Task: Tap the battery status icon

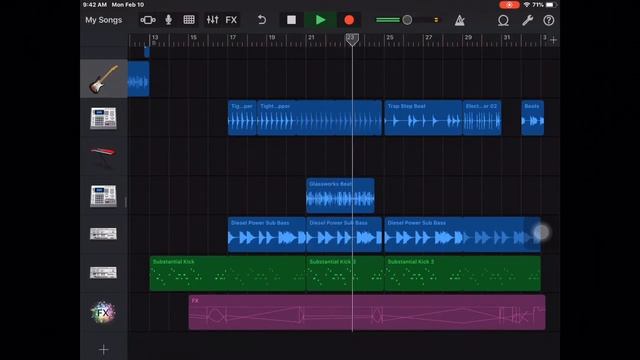Action: point(551,5)
